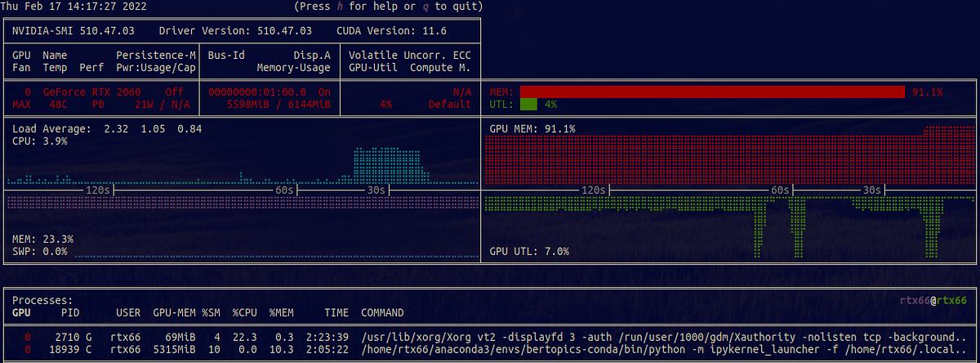The image size is (980, 363).
Task: Click the 'GPU-MEM' column header
Action: click(174, 313)
